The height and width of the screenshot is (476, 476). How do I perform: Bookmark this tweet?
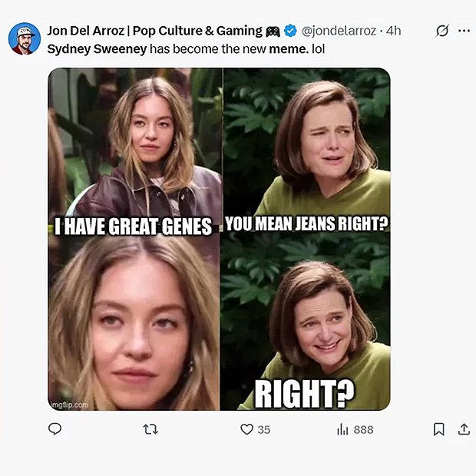click(438, 429)
